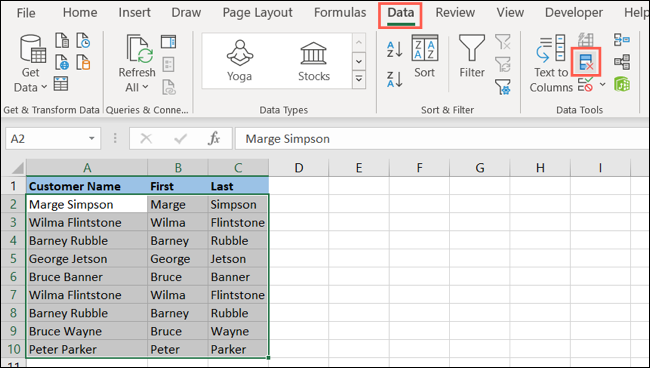Switch to the Insert tab

(134, 13)
